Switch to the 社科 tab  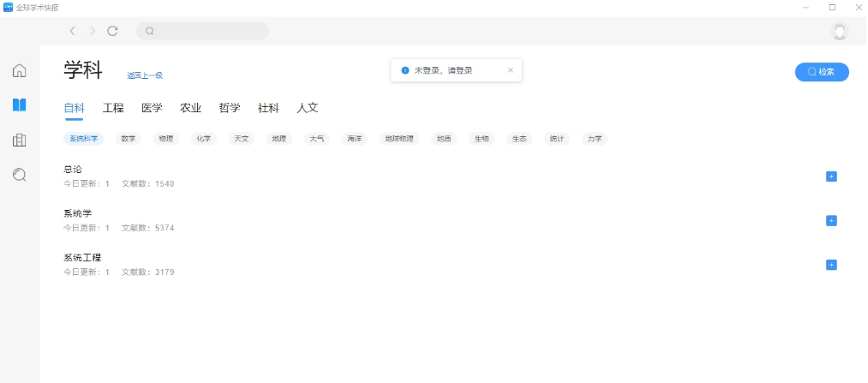tap(268, 108)
